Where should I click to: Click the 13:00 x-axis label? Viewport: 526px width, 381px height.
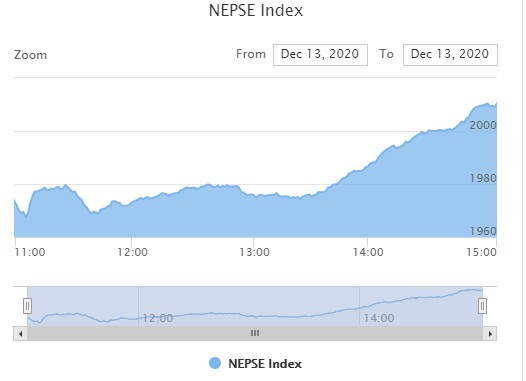click(x=254, y=252)
